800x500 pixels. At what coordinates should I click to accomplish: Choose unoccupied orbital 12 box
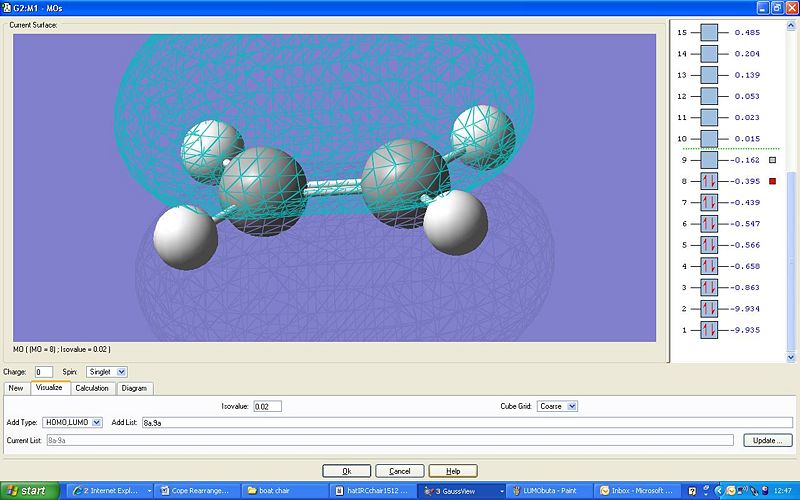coord(709,96)
